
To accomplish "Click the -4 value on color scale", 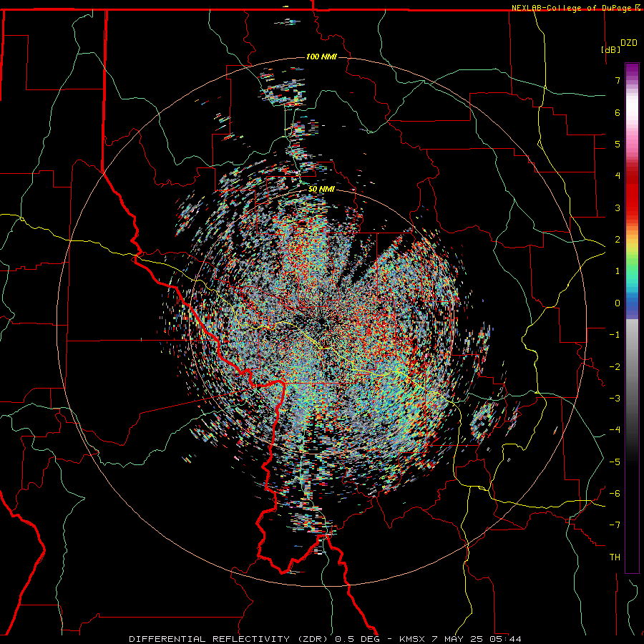I will pos(615,430).
